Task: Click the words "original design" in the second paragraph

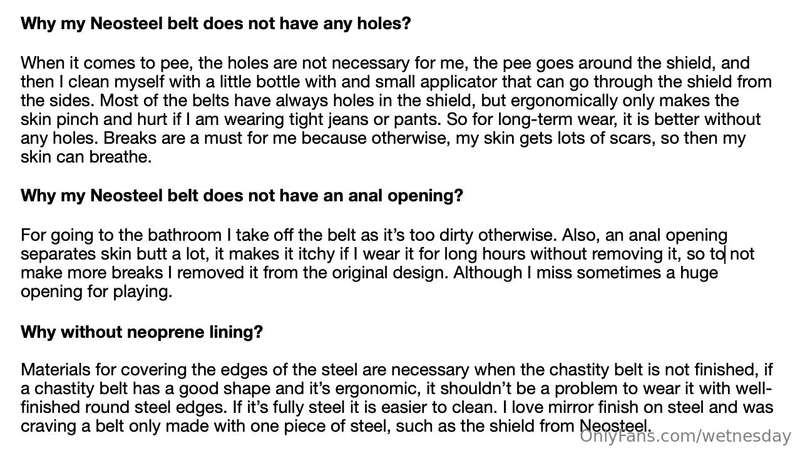Action: pos(389,273)
